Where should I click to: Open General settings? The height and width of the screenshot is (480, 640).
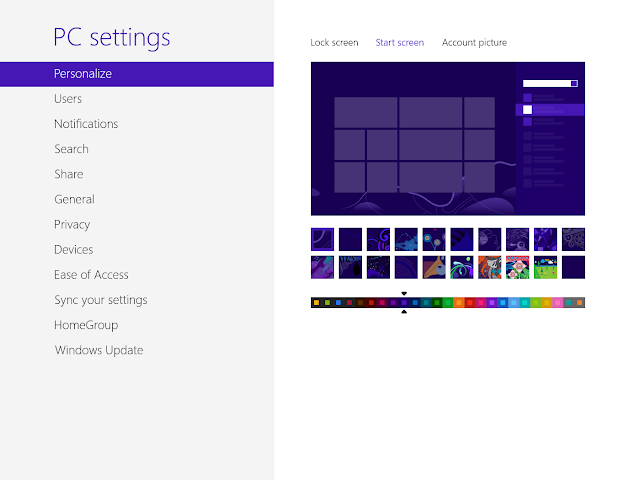tap(74, 199)
